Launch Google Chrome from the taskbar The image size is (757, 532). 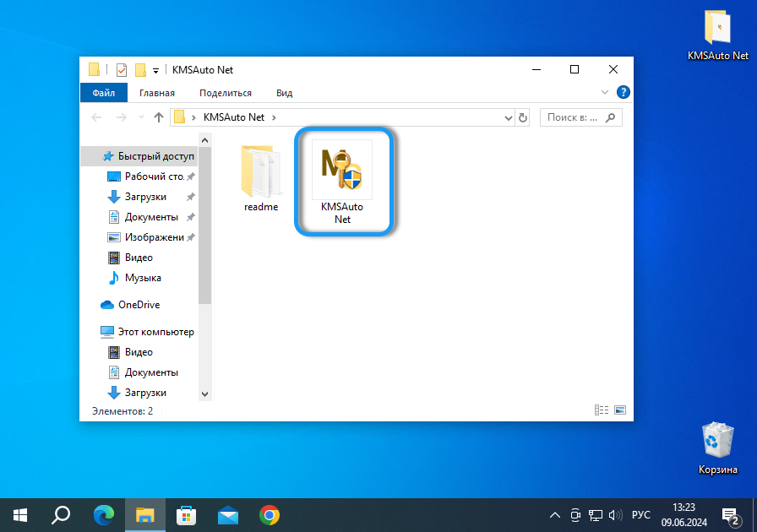click(x=270, y=515)
